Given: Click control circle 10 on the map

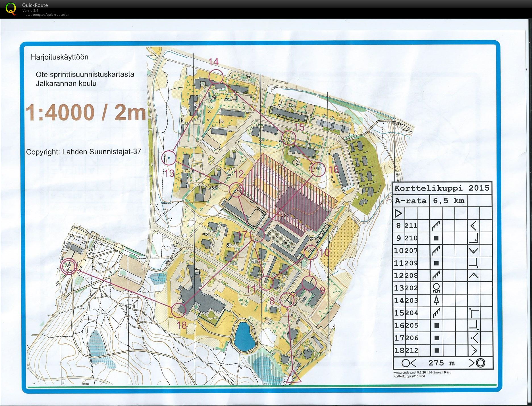Looking at the screenshot, I should coord(311,252).
